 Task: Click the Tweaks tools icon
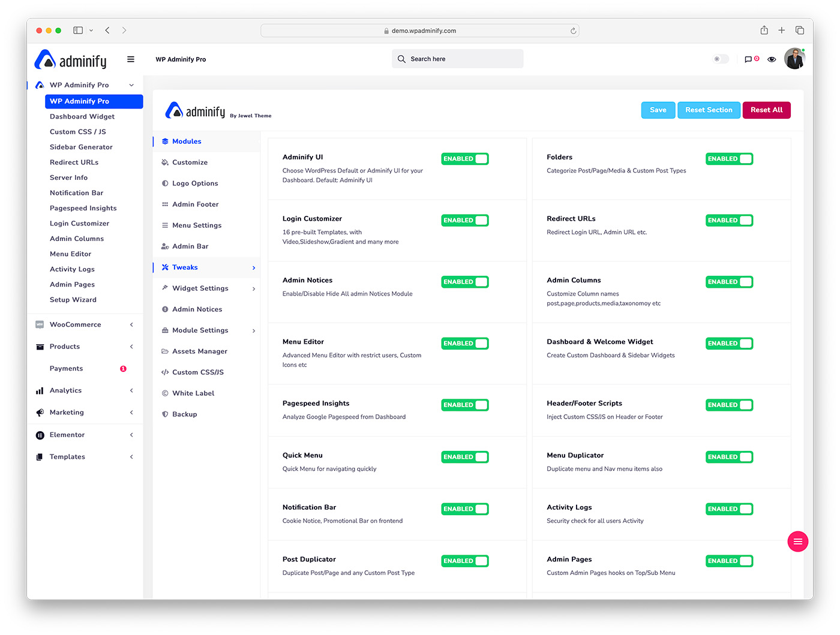click(165, 267)
